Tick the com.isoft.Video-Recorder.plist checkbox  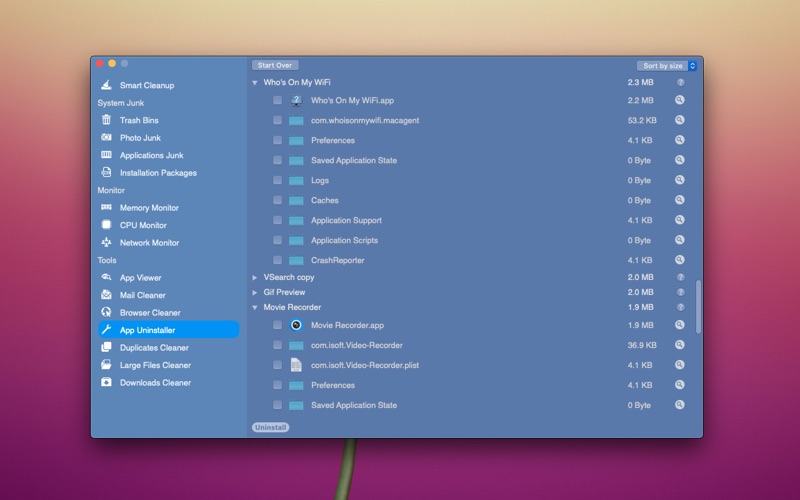point(277,365)
